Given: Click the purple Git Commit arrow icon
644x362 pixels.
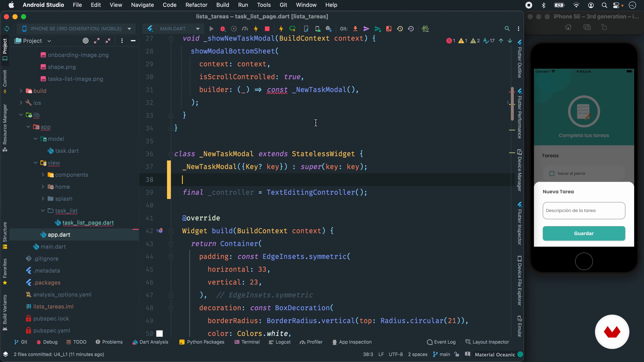Looking at the screenshot, I should click(366, 29).
